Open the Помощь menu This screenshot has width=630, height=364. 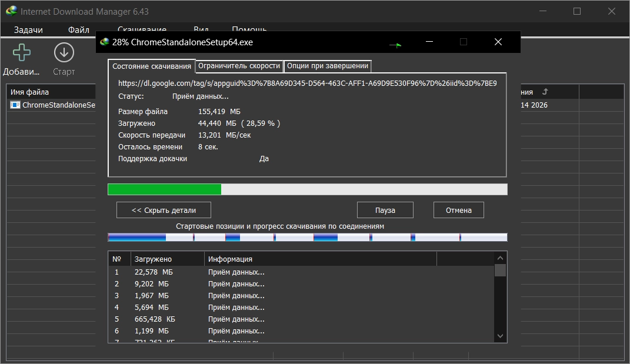(x=249, y=29)
